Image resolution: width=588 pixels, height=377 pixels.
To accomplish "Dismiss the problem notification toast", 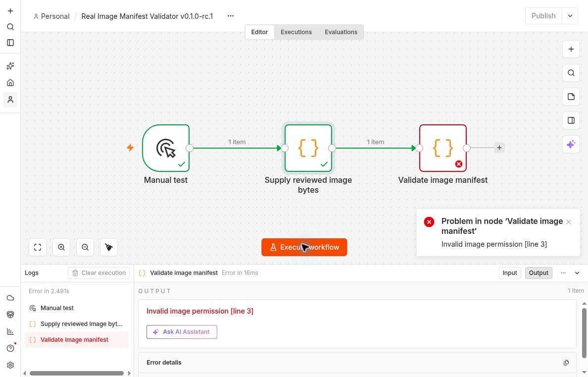I will click(x=569, y=222).
